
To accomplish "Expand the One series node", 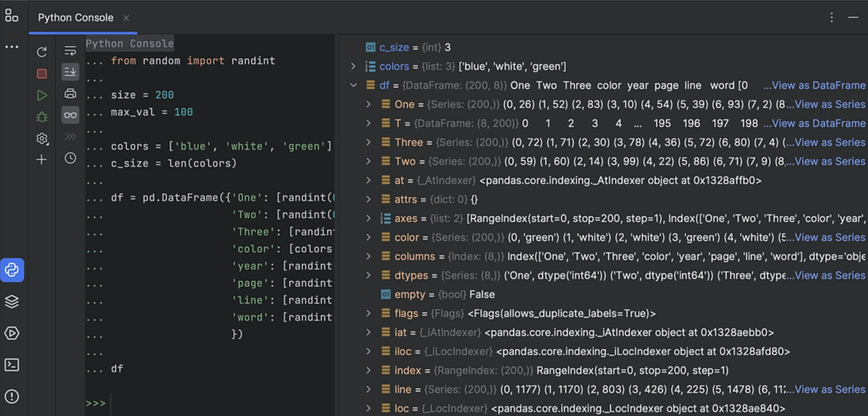I will pyautogui.click(x=369, y=104).
